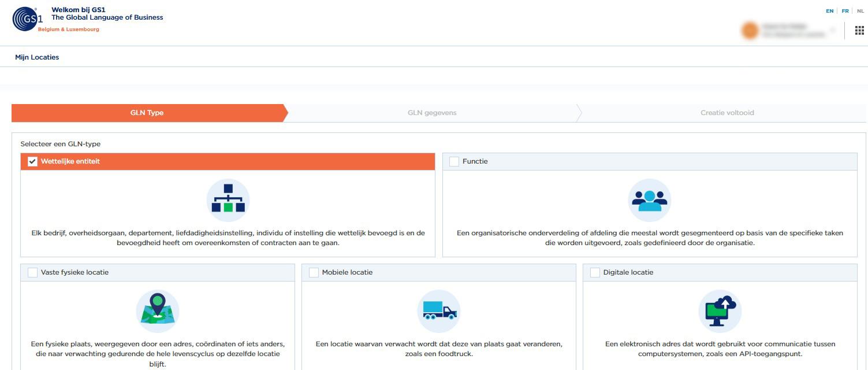Go to the GLN gegevens step
Image resolution: width=868 pixels, height=370 pixels.
(431, 113)
